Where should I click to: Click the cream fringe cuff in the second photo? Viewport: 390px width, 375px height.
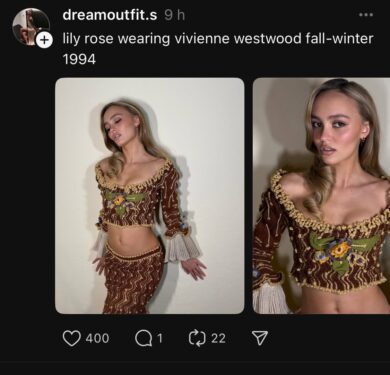pyautogui.click(x=269, y=298)
